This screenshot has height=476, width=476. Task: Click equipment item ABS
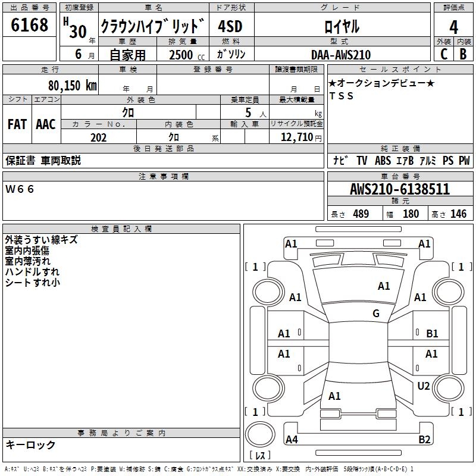pos(383,160)
